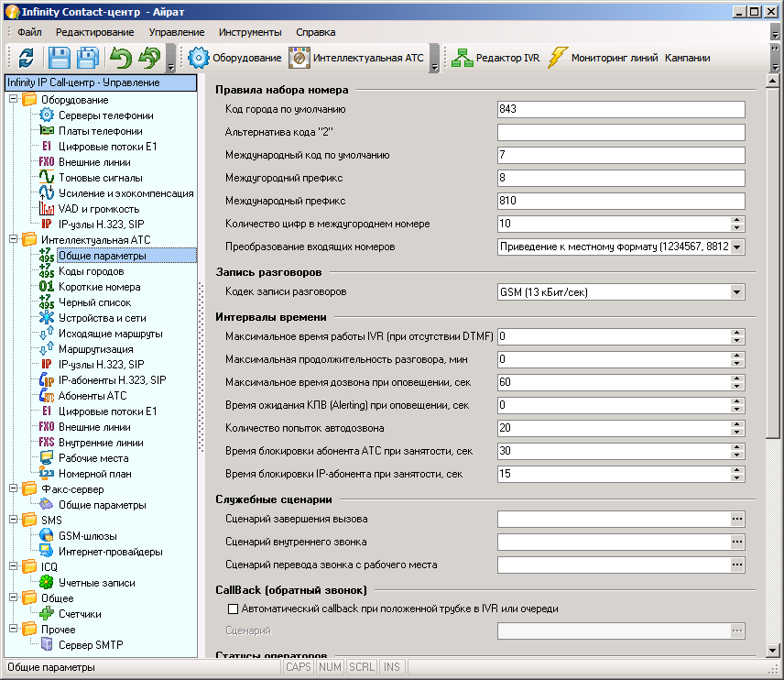Image resolution: width=784 pixels, height=680 pixels.
Task: Open Внутренние линии FXS icon
Action: (47, 442)
